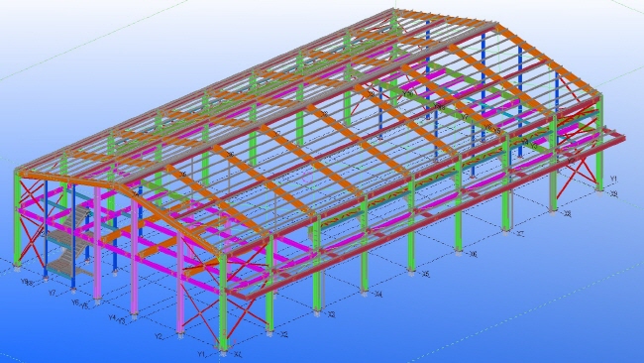Viewport: 644px width, 363px height.
Task: Select the X6 grid line label
Action: (x=474, y=255)
